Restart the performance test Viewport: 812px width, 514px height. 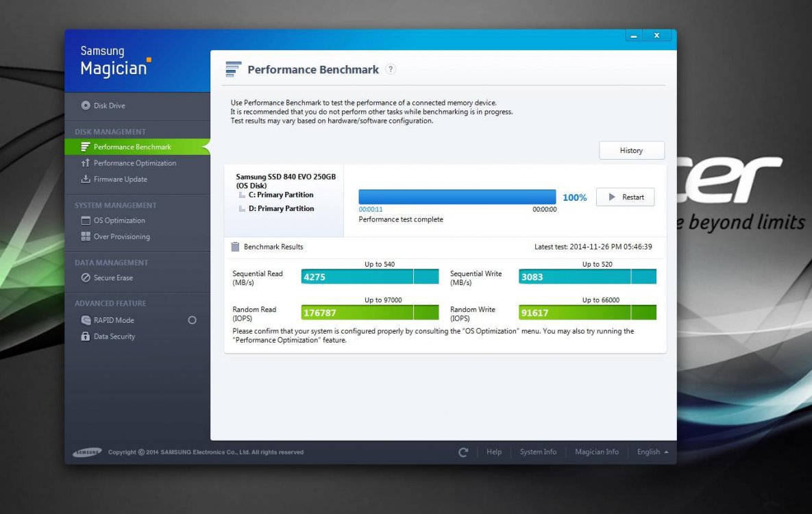tap(625, 197)
